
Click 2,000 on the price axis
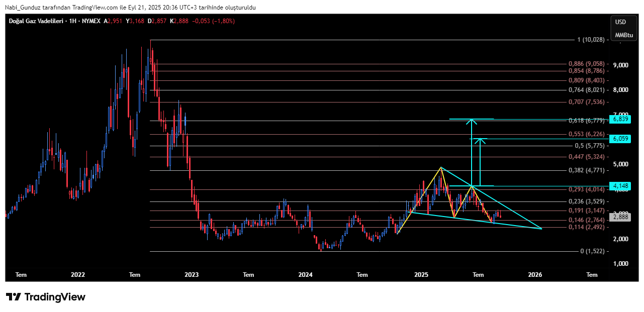click(x=621, y=239)
